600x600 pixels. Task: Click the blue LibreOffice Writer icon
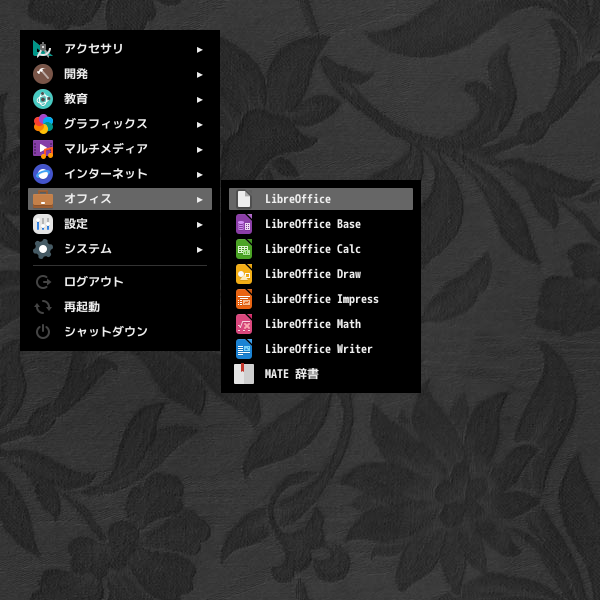[x=244, y=349]
